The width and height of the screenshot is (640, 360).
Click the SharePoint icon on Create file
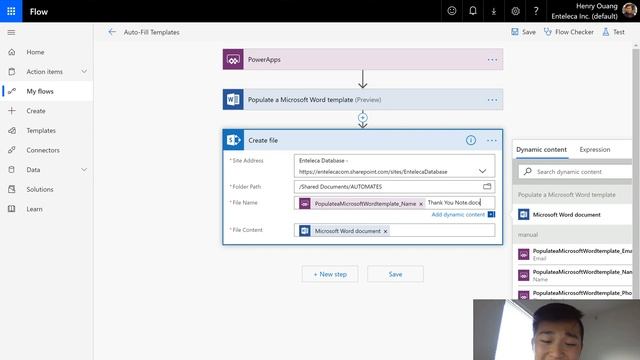coord(233,140)
